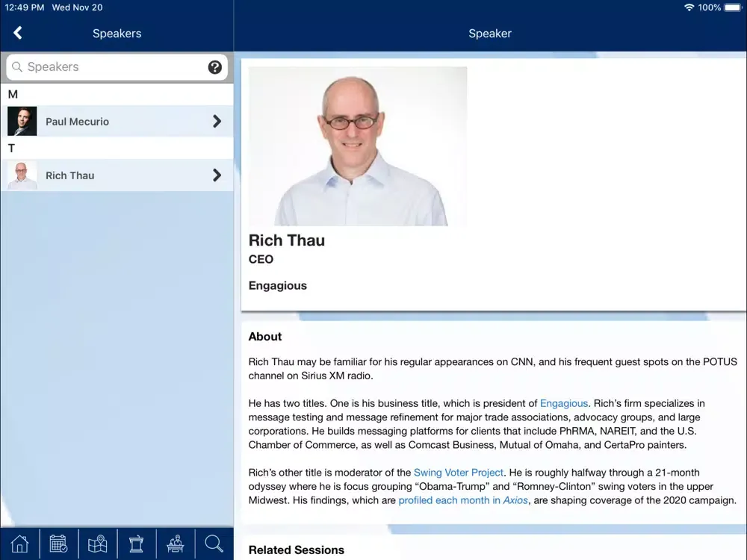Open the 'profiled each month in Axios' link
The image size is (747, 560).
tap(463, 500)
